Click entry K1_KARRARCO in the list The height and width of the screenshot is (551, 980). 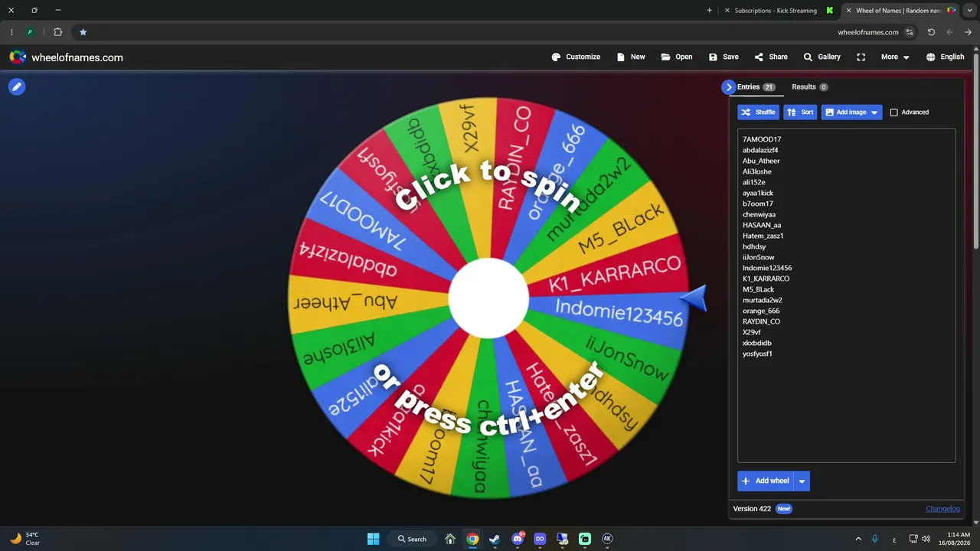[766, 279]
